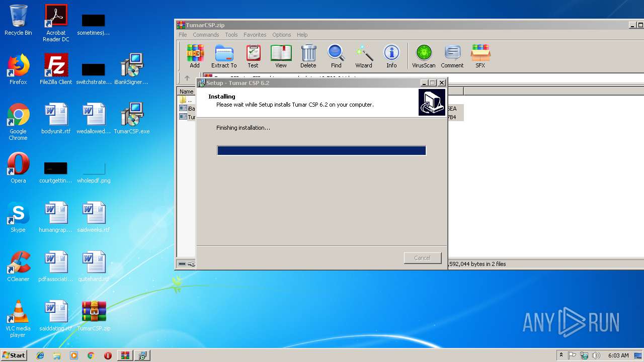Select the iBankSigner desktop icon
This screenshot has width=644, height=362.
click(131, 69)
